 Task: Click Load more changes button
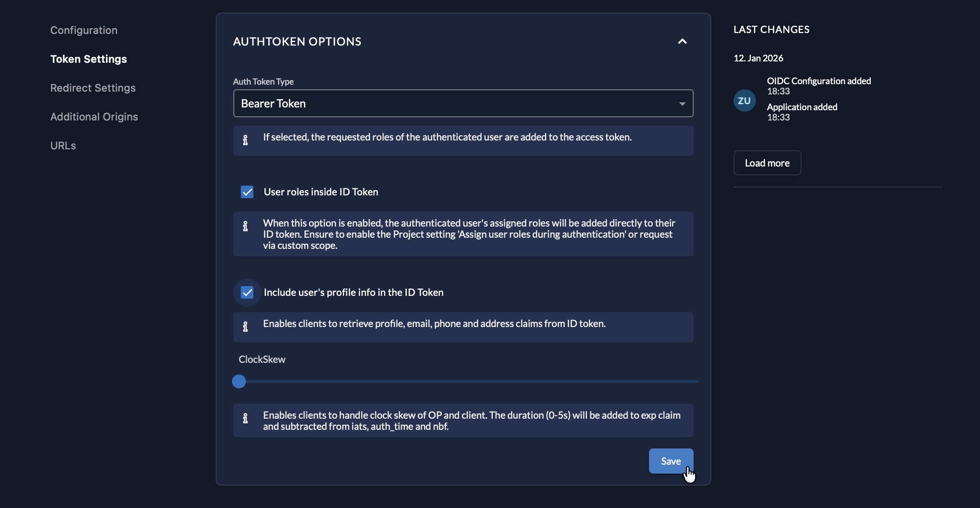(767, 163)
